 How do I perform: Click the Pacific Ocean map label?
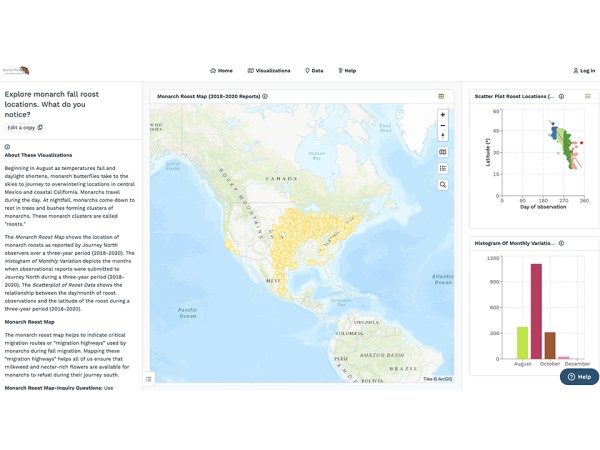coord(188,313)
